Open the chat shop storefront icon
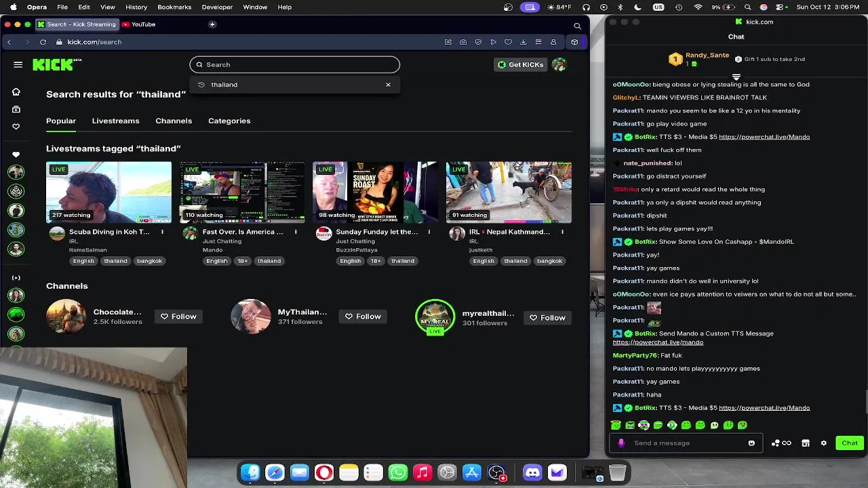Viewport: 868px width, 488px height. pos(806,443)
